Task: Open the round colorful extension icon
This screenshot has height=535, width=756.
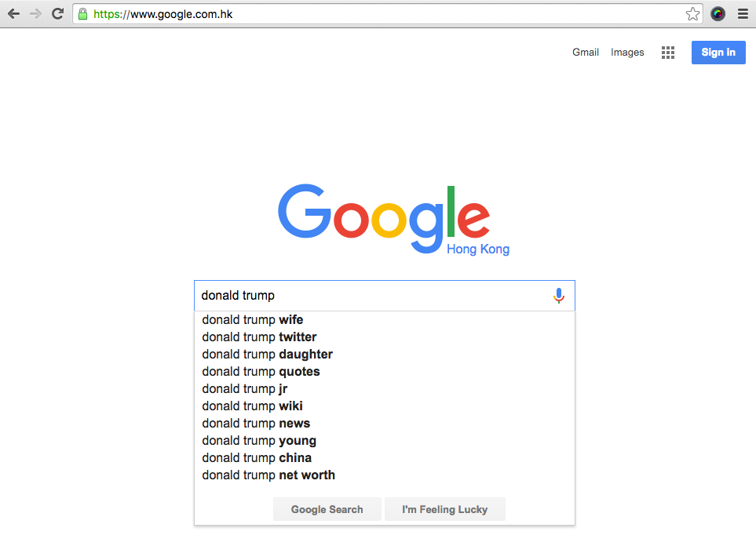Action: click(718, 14)
